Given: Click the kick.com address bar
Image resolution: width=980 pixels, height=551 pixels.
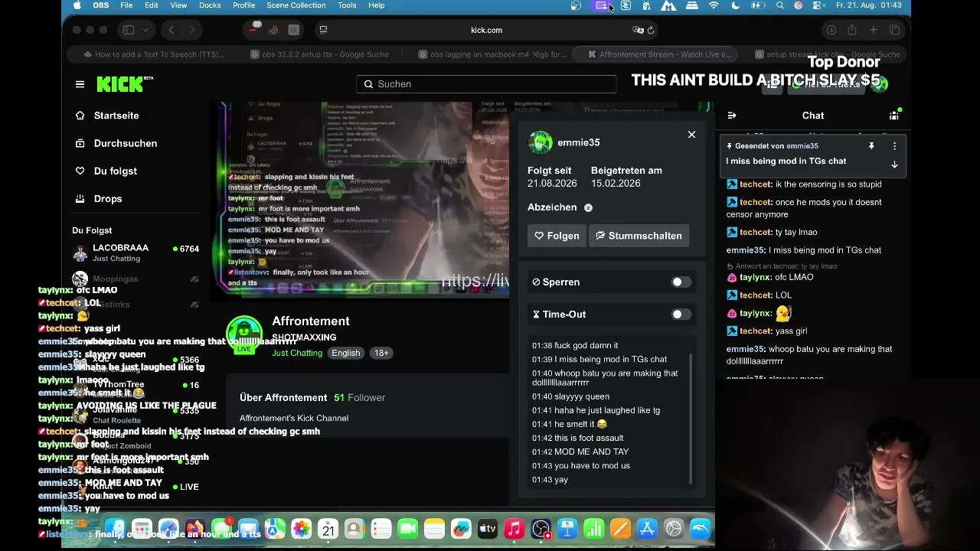Looking at the screenshot, I should [487, 30].
